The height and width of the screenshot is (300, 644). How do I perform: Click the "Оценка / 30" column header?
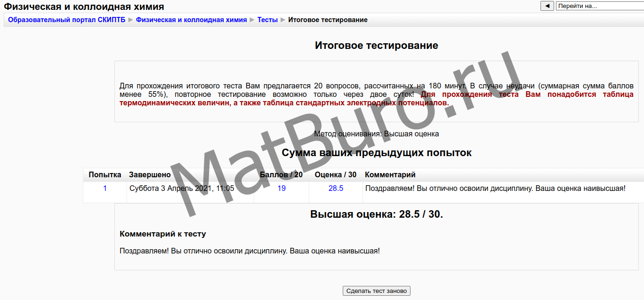[x=336, y=175]
